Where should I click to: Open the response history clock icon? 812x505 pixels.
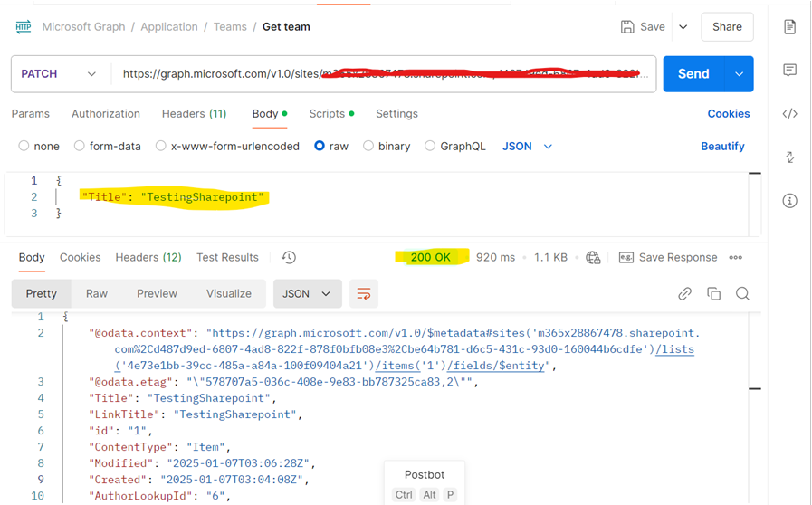(x=289, y=257)
